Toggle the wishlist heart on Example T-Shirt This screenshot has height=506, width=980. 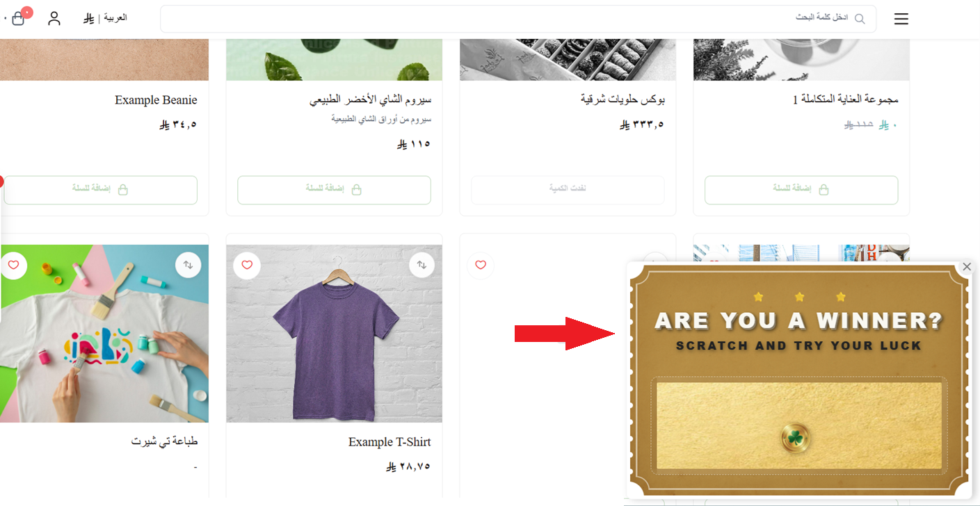pos(247,265)
